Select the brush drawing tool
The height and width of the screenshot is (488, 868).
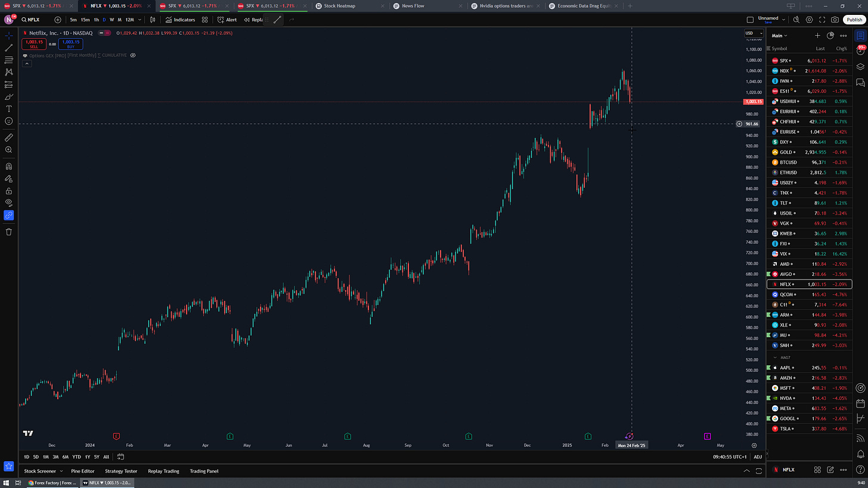(9, 97)
